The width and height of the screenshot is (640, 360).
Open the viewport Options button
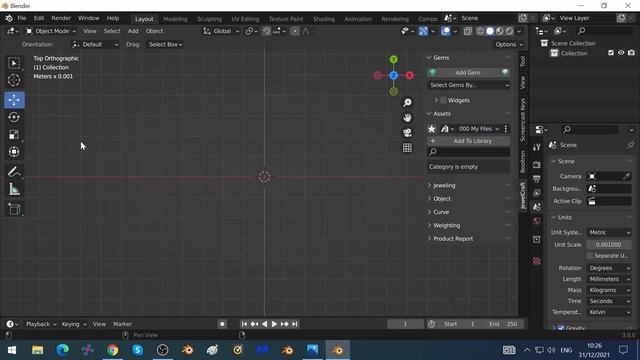[x=509, y=44]
